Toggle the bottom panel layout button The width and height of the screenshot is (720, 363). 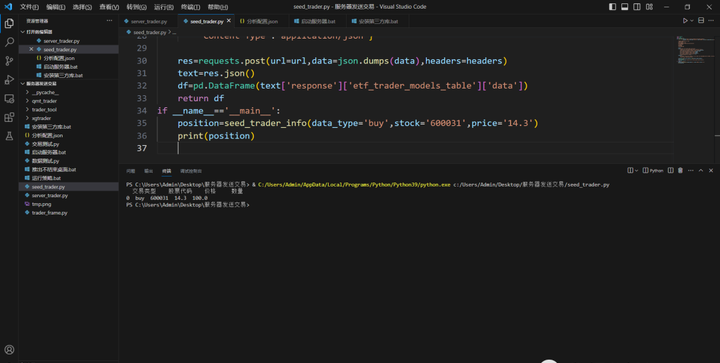click(624, 7)
